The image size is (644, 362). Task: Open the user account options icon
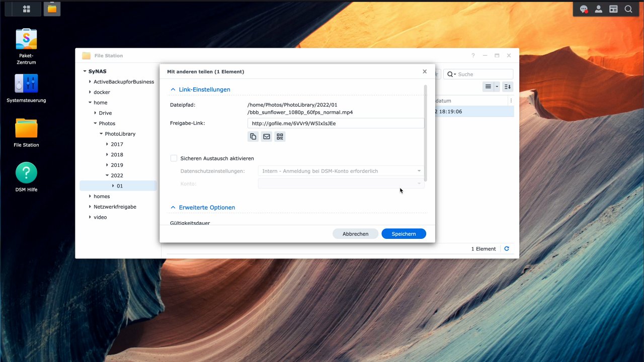599,9
